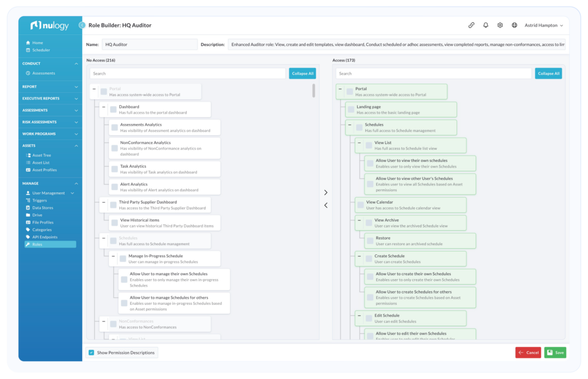Open the settings gear in the header

pyautogui.click(x=500, y=25)
